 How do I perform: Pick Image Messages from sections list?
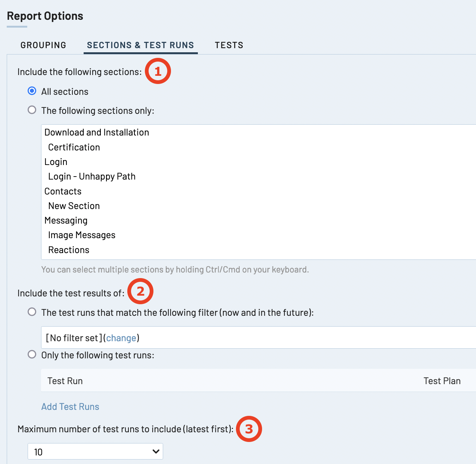click(x=82, y=235)
